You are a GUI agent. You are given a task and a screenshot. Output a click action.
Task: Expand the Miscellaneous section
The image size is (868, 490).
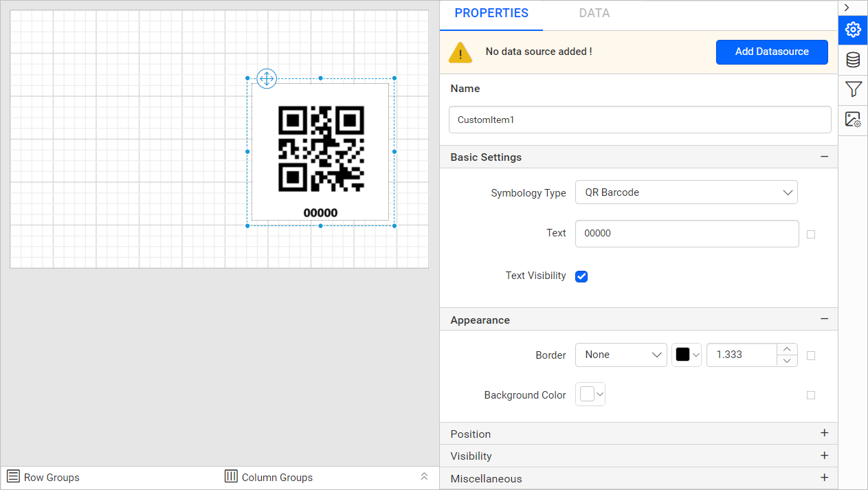click(824, 478)
